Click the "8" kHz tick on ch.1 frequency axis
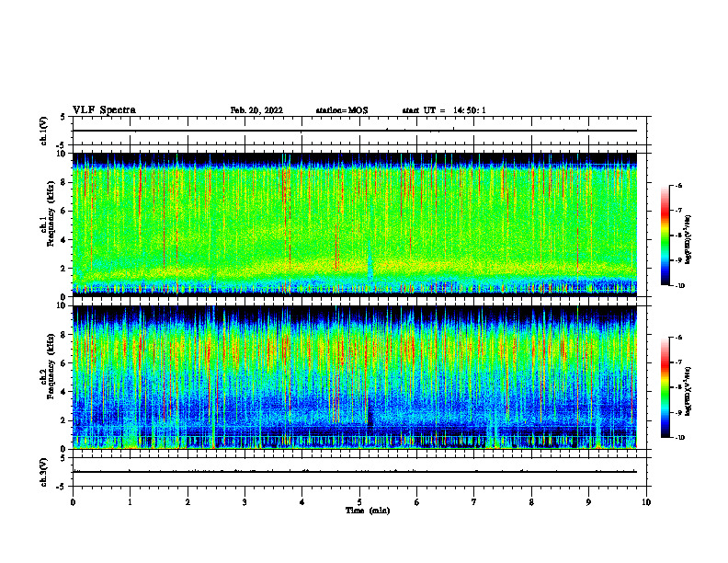Image resolution: width=728 pixels, height=563 pixels. [64, 182]
